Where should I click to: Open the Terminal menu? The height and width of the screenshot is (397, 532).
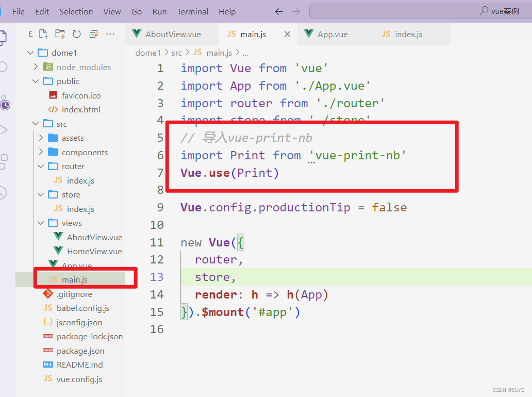[192, 11]
